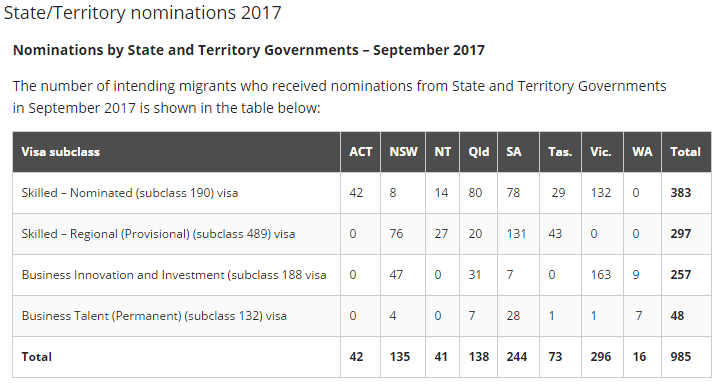717x392 pixels.
Task: Select the Skilled – Regional (subclass 489) row label
Action: [158, 234]
